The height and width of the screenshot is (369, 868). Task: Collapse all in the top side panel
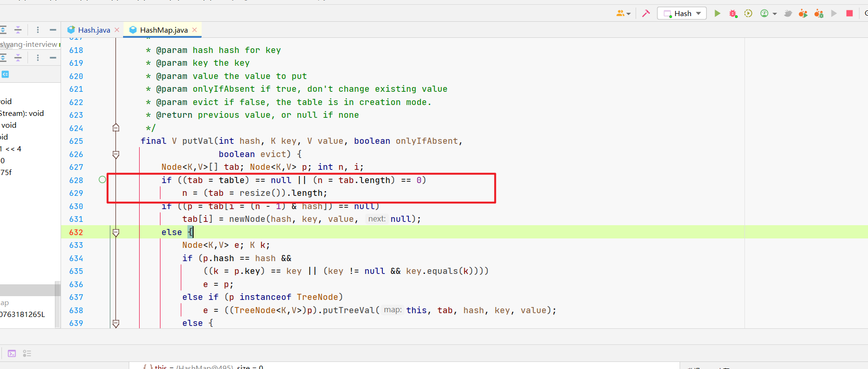18,30
